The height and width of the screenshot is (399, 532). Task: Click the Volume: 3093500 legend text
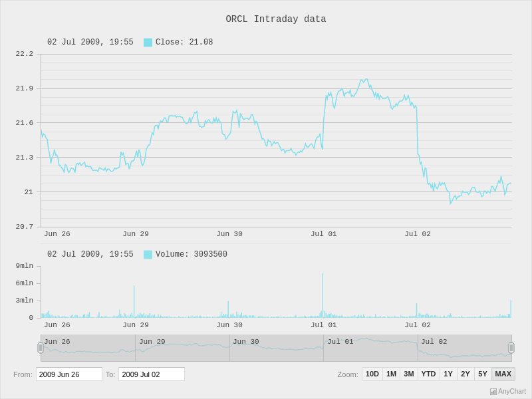click(192, 254)
